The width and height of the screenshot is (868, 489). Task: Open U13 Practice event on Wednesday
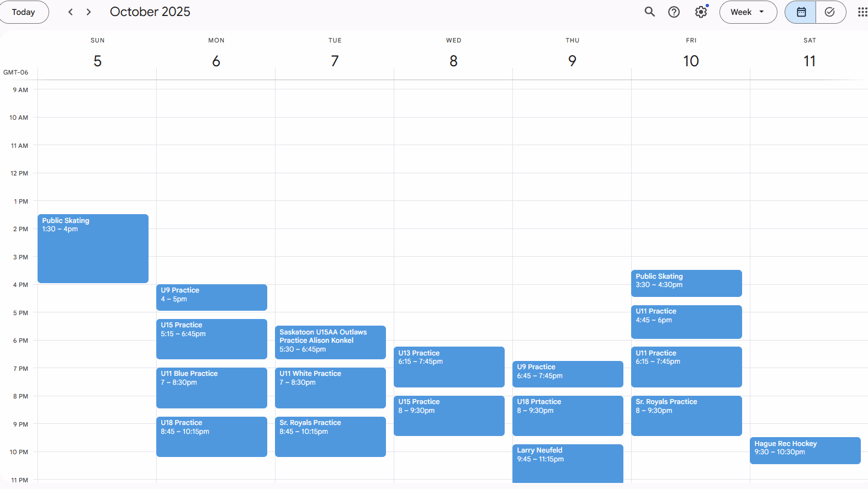click(449, 366)
